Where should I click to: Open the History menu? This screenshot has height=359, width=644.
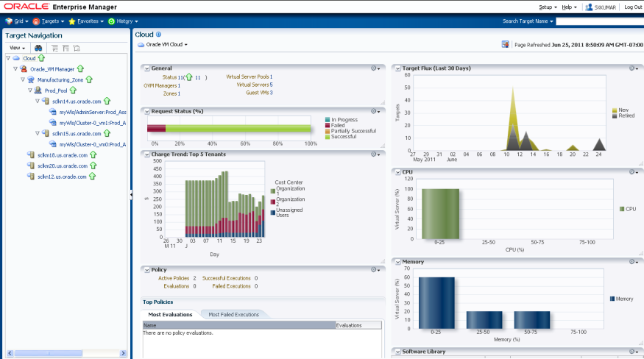pos(123,21)
